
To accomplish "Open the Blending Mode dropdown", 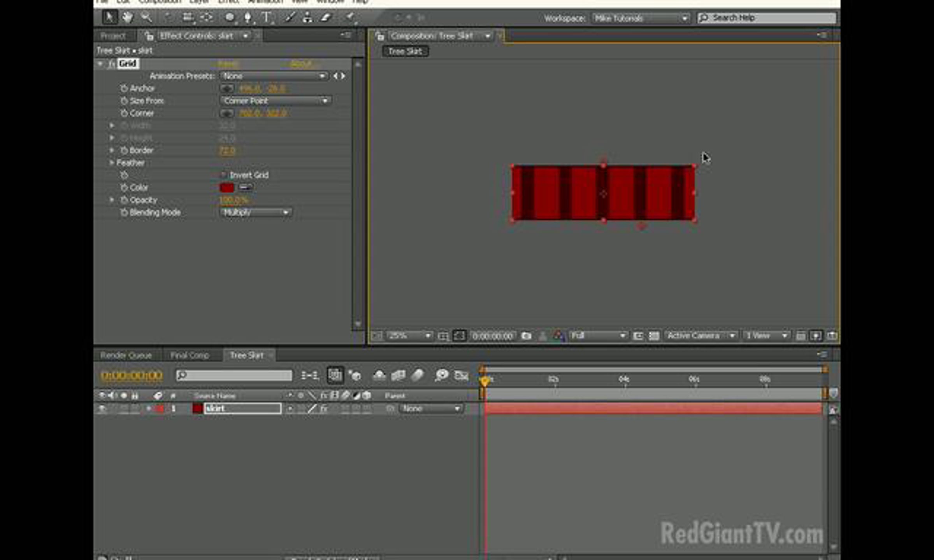I will click(x=256, y=213).
